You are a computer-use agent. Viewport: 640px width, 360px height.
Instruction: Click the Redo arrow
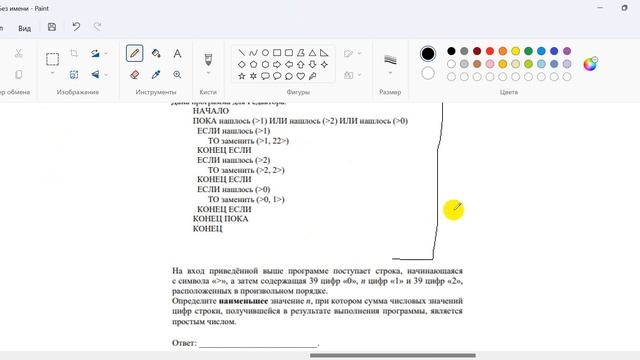click(x=97, y=27)
